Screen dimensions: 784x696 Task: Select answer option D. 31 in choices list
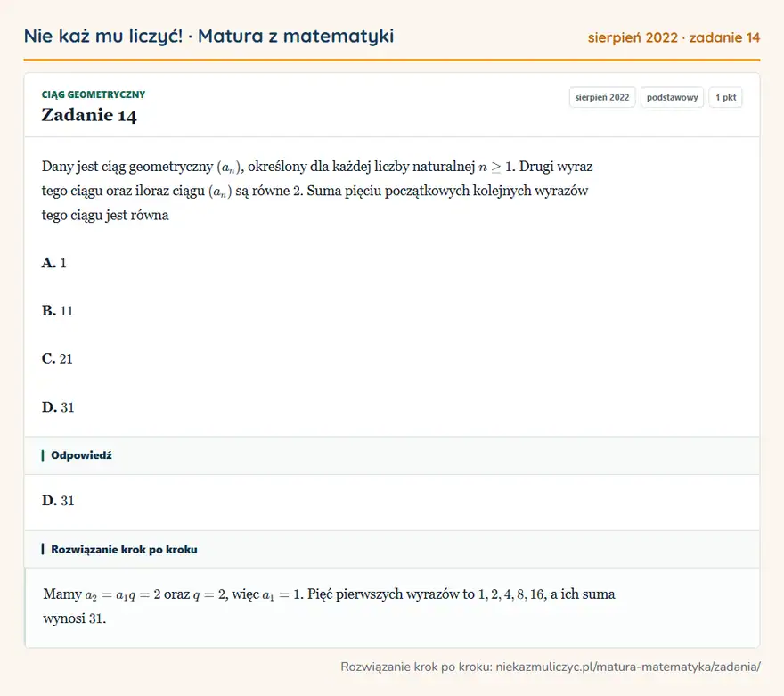coord(58,407)
